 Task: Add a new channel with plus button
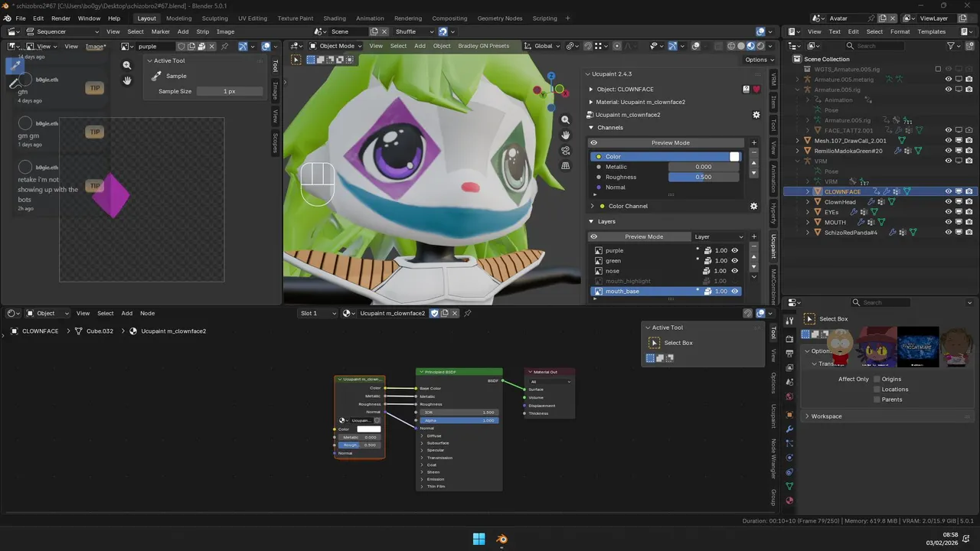click(753, 142)
